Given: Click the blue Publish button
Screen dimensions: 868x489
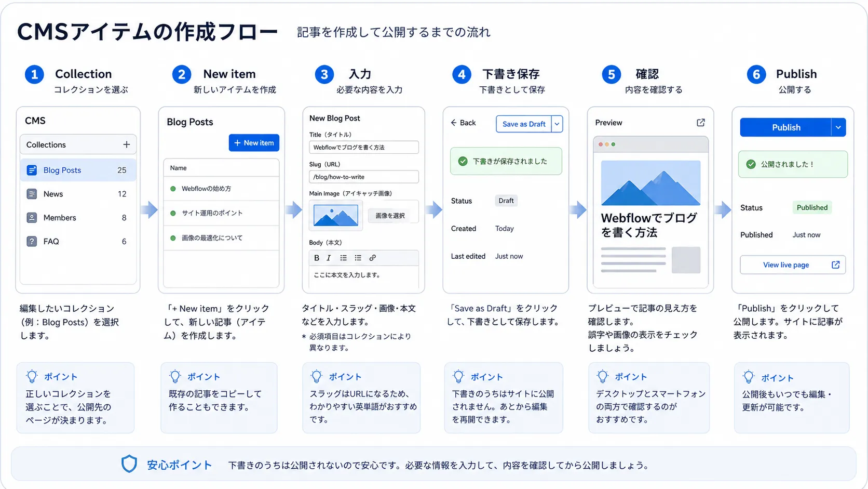Looking at the screenshot, I should [786, 127].
